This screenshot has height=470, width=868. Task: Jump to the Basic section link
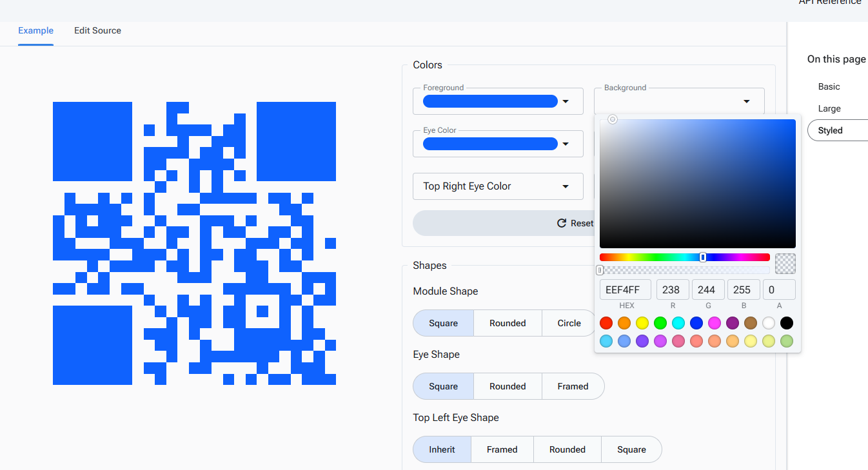click(829, 86)
